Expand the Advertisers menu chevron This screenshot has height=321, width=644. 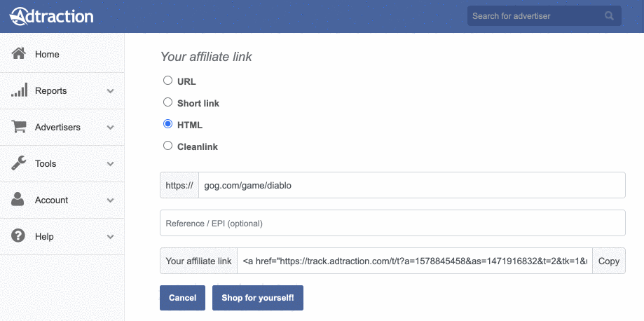click(110, 128)
